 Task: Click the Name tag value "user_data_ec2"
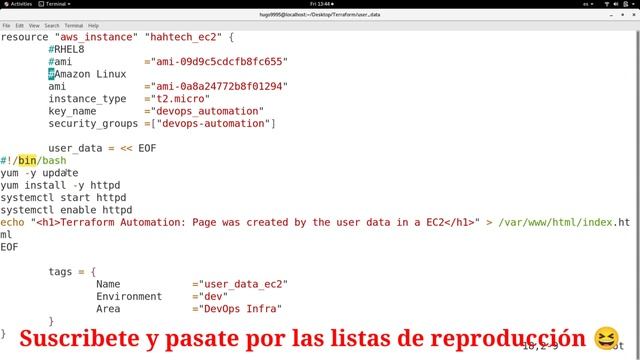pos(243,284)
